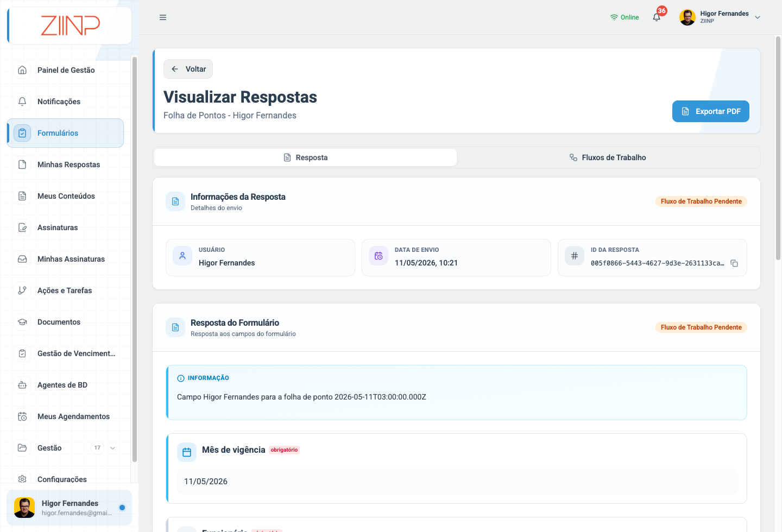
Task: Click the Agentes de BD robot icon
Action: [22, 385]
